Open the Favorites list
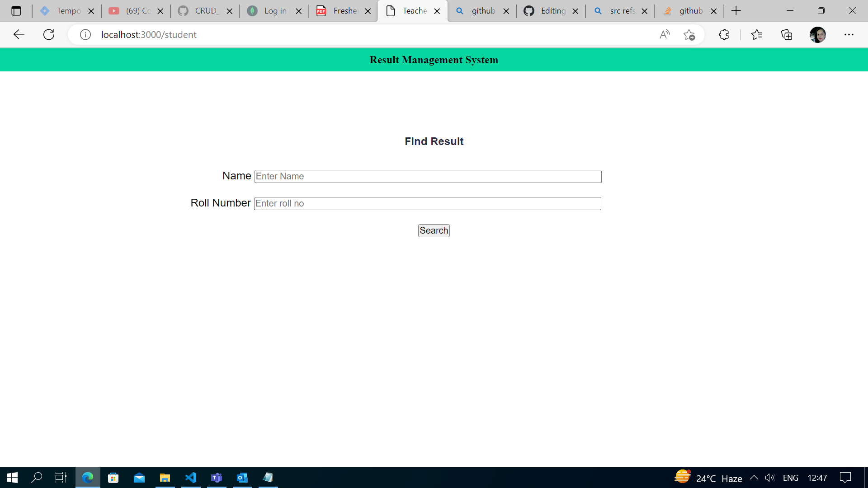Viewport: 868px width, 488px height. pos(757,34)
